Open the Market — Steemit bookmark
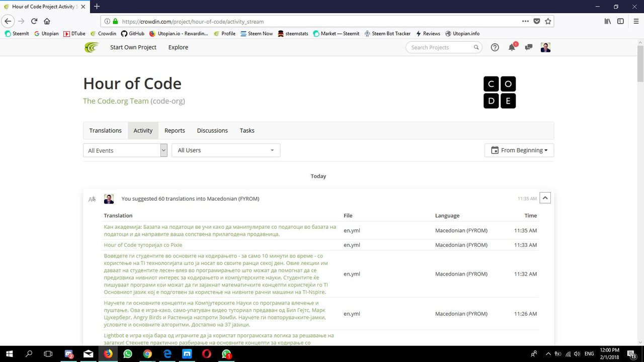The image size is (644, 362). click(x=336, y=34)
